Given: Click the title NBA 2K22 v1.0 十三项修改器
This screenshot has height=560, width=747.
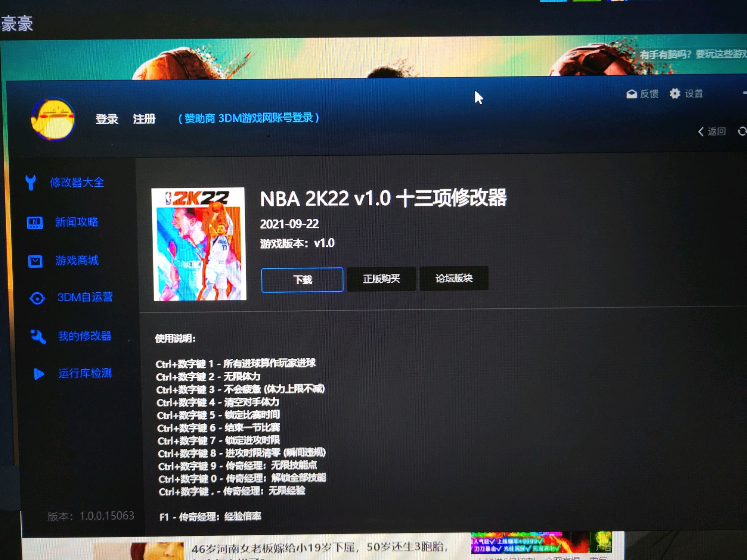Looking at the screenshot, I should pyautogui.click(x=383, y=198).
